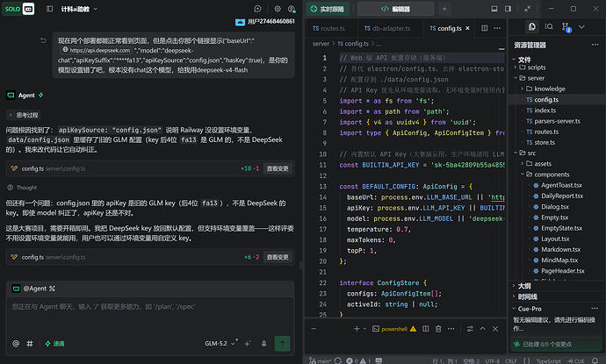Click the microphone voice input icon
606x364 pixels.
264,343
